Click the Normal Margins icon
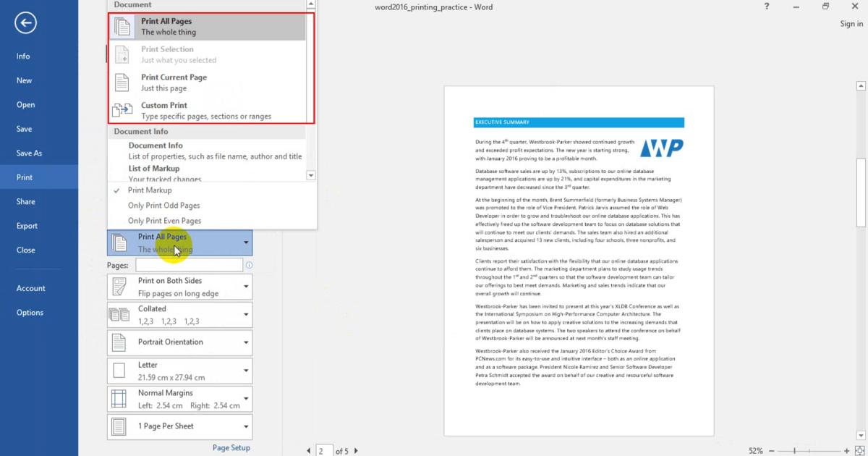 [x=118, y=399]
